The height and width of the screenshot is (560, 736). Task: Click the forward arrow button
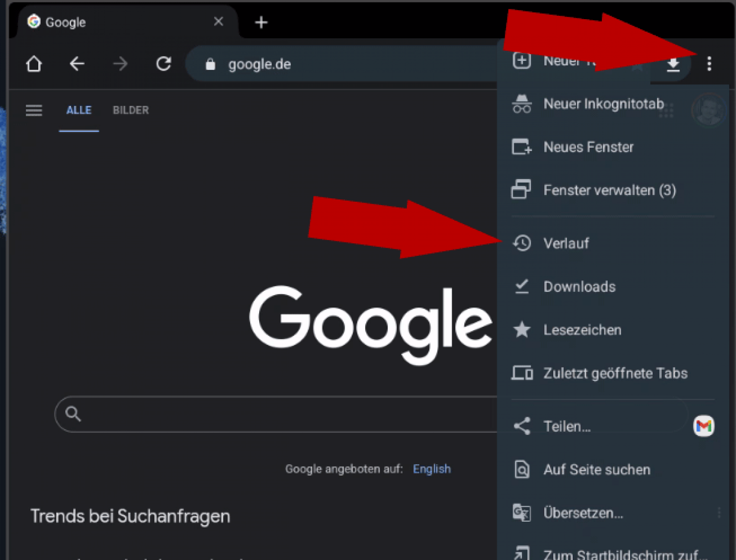click(x=120, y=64)
